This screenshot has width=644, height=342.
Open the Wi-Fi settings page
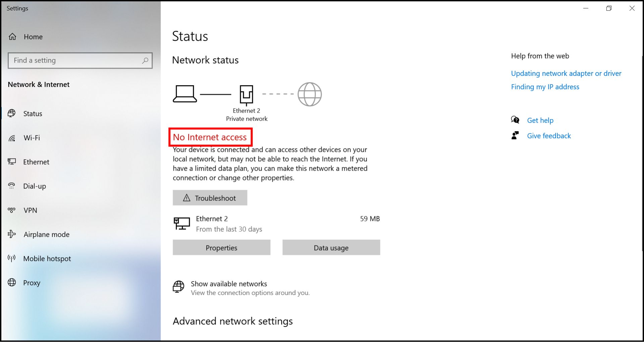click(x=32, y=138)
